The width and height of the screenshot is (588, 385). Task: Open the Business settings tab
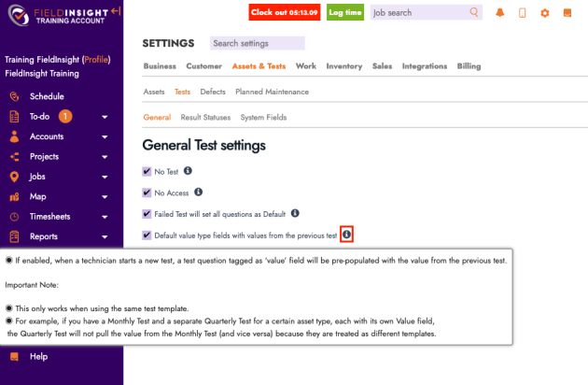click(160, 66)
